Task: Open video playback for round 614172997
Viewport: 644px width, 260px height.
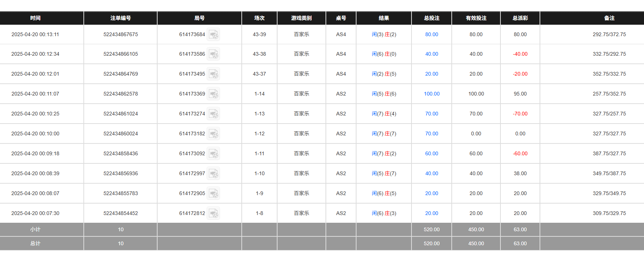Action: click(x=214, y=173)
